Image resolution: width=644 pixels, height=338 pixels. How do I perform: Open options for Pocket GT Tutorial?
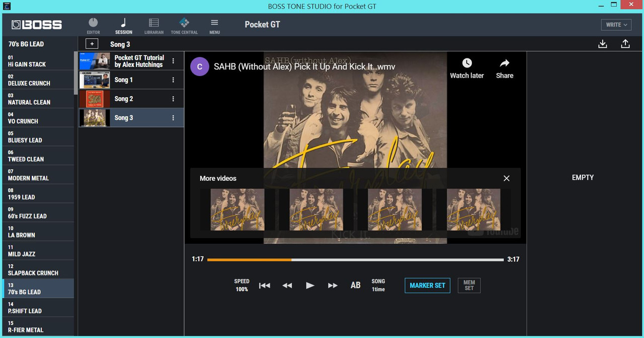[174, 61]
